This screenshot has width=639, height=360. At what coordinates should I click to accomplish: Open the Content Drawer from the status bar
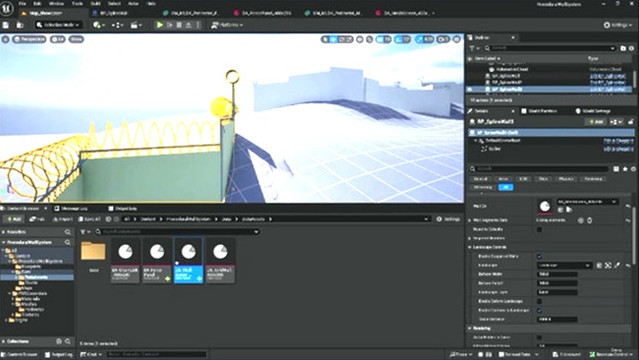pyautogui.click(x=20, y=355)
